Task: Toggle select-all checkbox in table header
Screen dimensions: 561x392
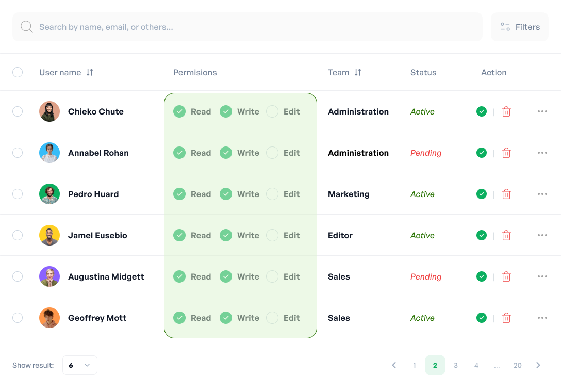Action: [x=18, y=72]
